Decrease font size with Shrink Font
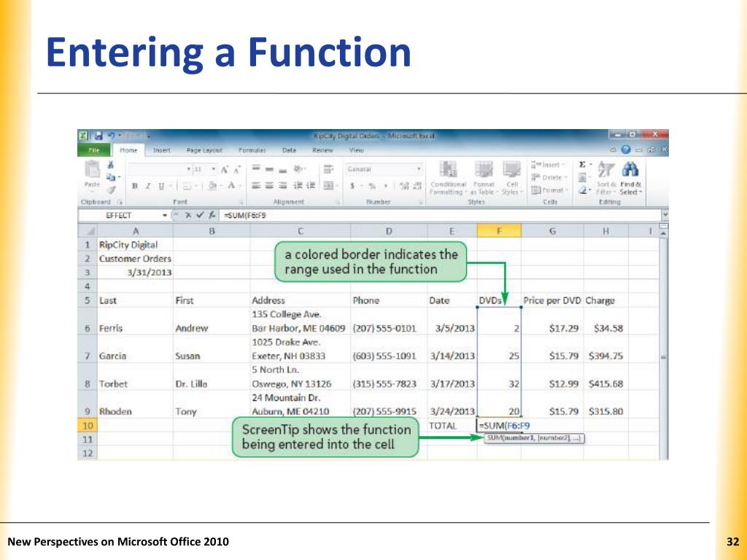The image size is (747, 560). coord(236,169)
